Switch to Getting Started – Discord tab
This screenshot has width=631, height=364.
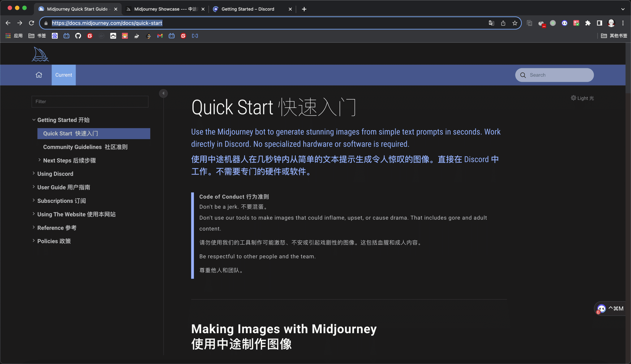(248, 9)
